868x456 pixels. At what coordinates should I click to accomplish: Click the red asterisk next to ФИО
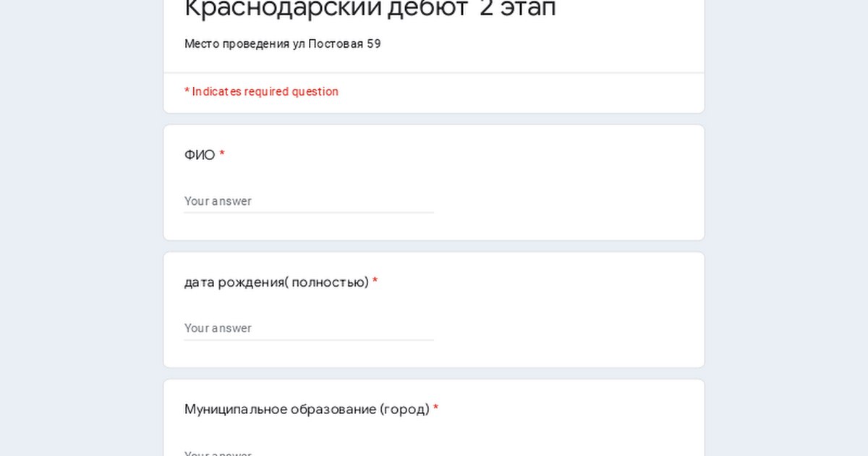pos(221,154)
